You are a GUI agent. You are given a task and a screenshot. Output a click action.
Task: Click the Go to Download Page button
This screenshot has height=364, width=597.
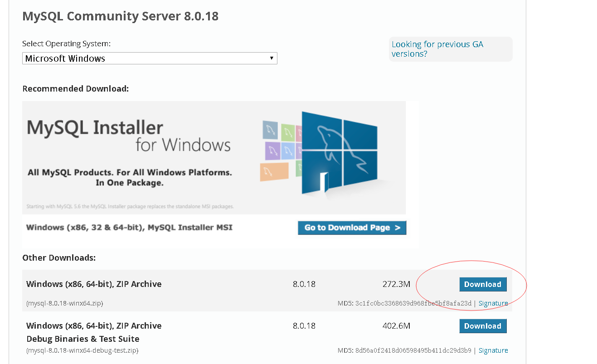click(352, 228)
